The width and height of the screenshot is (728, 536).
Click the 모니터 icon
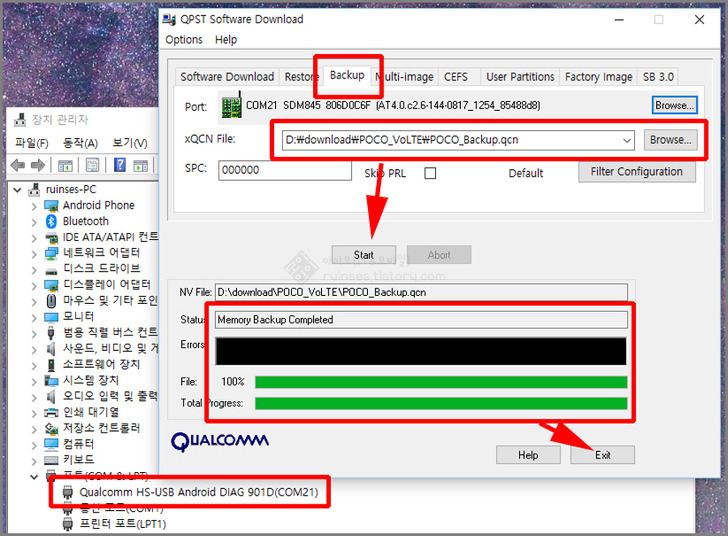pos(51,317)
